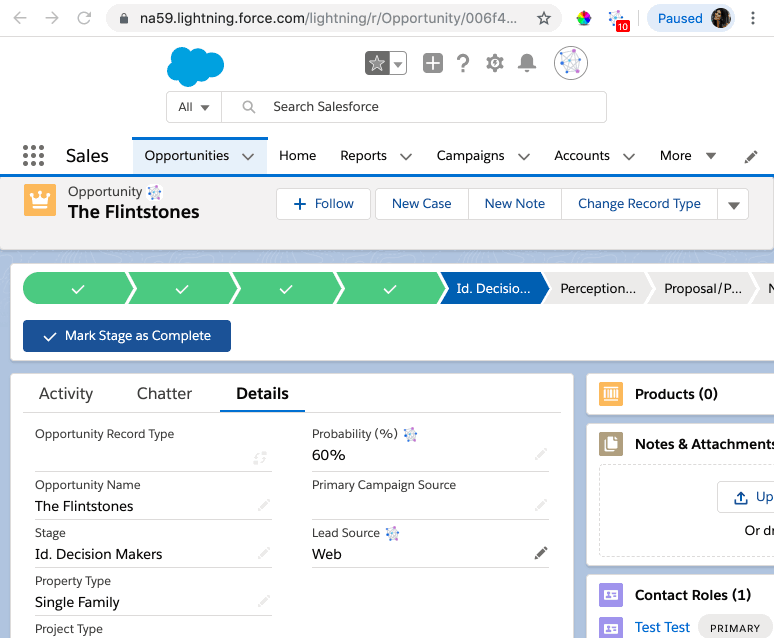Image resolution: width=774 pixels, height=638 pixels.
Task: Open the Reports tab chevron menu
Action: coord(406,156)
